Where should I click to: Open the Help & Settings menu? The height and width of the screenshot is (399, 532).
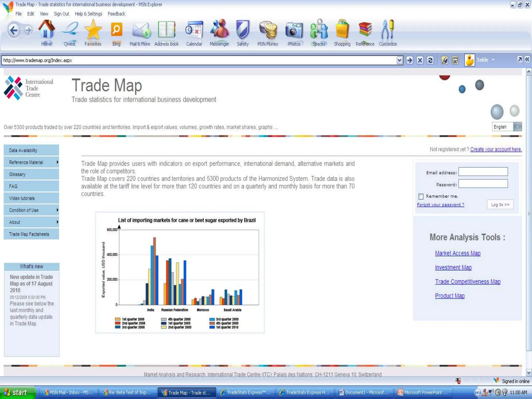point(88,14)
